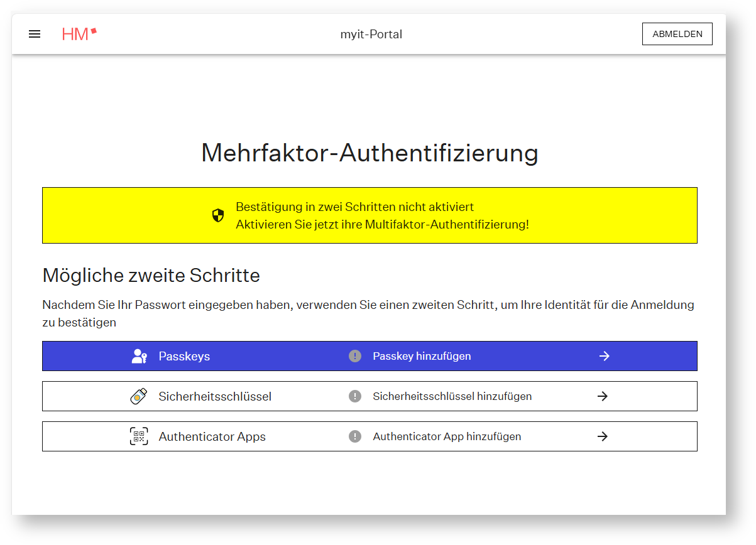Click warning icon beside Sicherheitsschlüssel hinzufügen
The height and width of the screenshot is (545, 756).
[355, 396]
